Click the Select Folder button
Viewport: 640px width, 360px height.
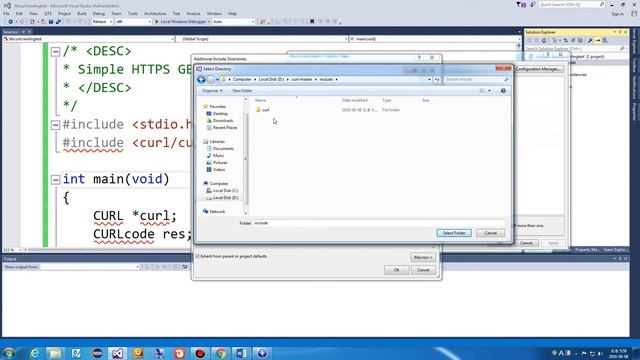click(454, 233)
